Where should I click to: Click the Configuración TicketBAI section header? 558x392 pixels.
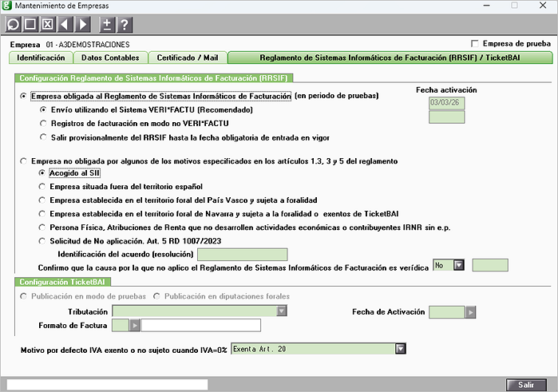[62, 282]
